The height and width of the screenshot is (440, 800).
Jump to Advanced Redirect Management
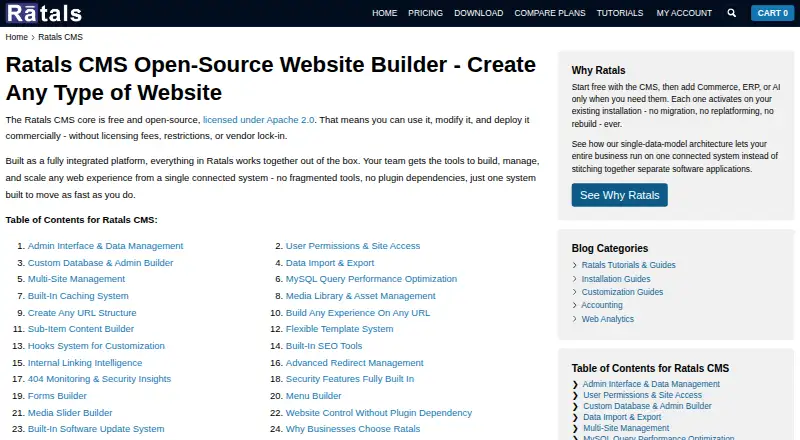(x=354, y=363)
